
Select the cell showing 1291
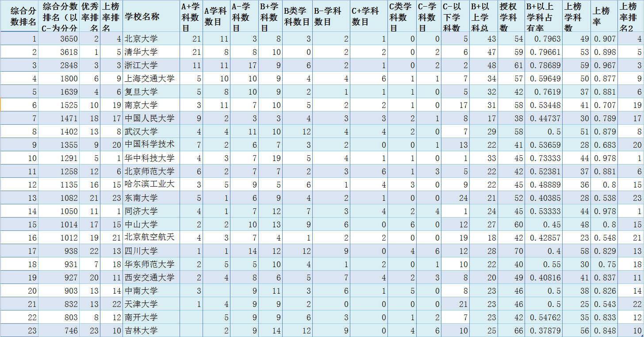click(59, 158)
